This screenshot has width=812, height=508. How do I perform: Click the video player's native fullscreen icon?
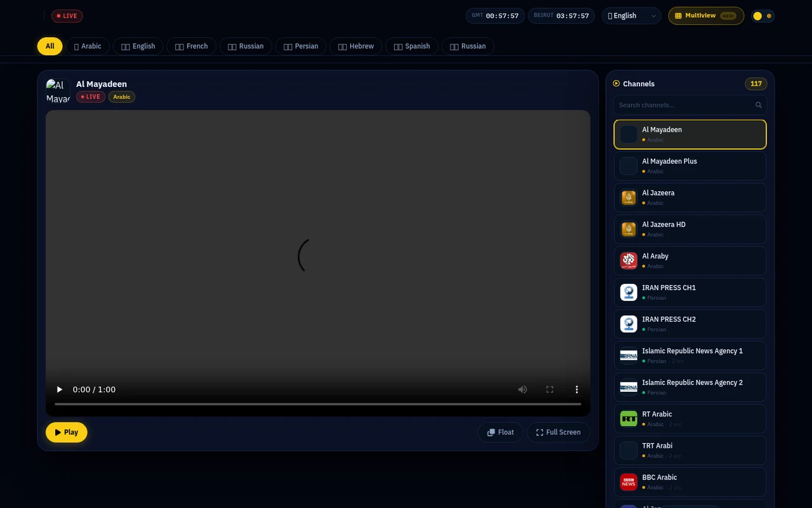(x=550, y=389)
